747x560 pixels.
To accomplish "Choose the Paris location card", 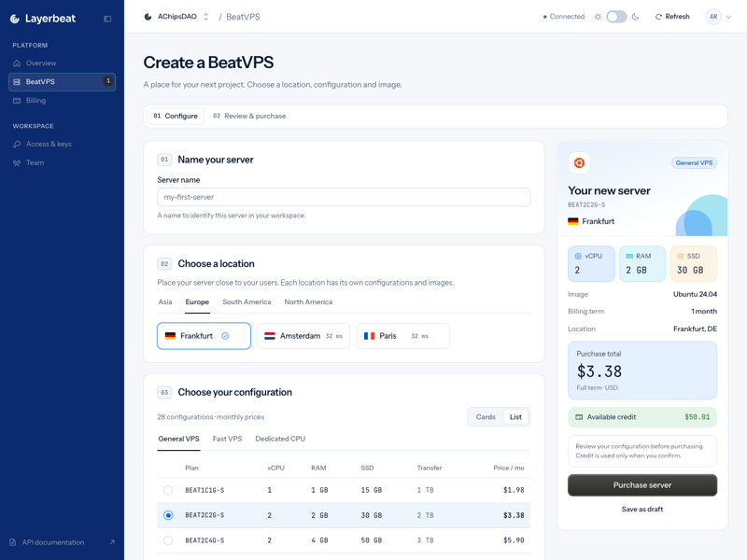I will [x=403, y=336].
